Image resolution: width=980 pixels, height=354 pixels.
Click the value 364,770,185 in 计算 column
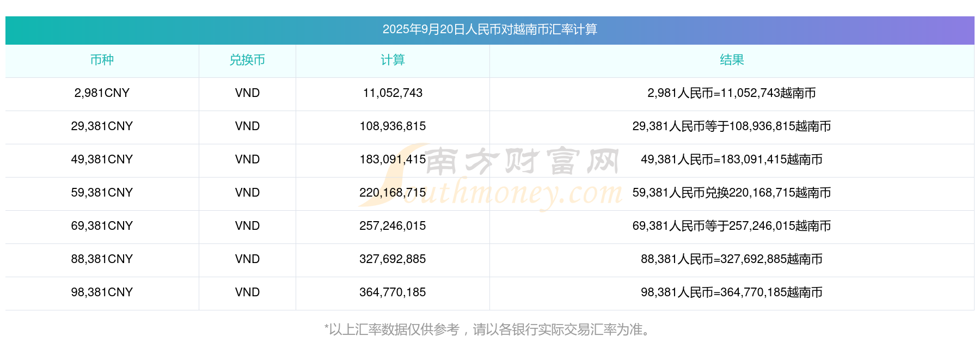click(x=393, y=292)
